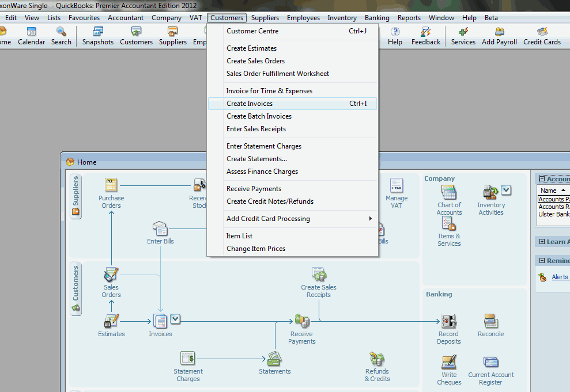The height and width of the screenshot is (392, 570).
Task: Select the Ulster Bank account row
Action: pyautogui.click(x=554, y=214)
